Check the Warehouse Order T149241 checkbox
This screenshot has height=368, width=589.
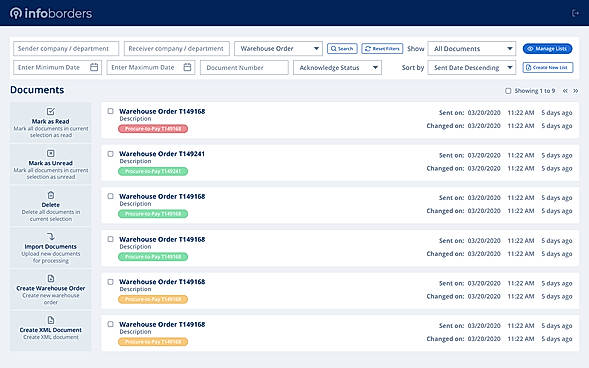coord(110,154)
